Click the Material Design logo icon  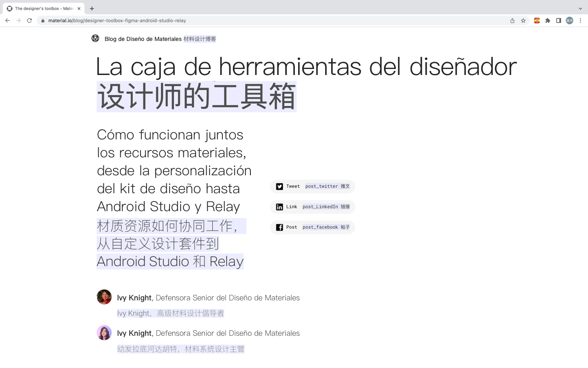(96, 39)
